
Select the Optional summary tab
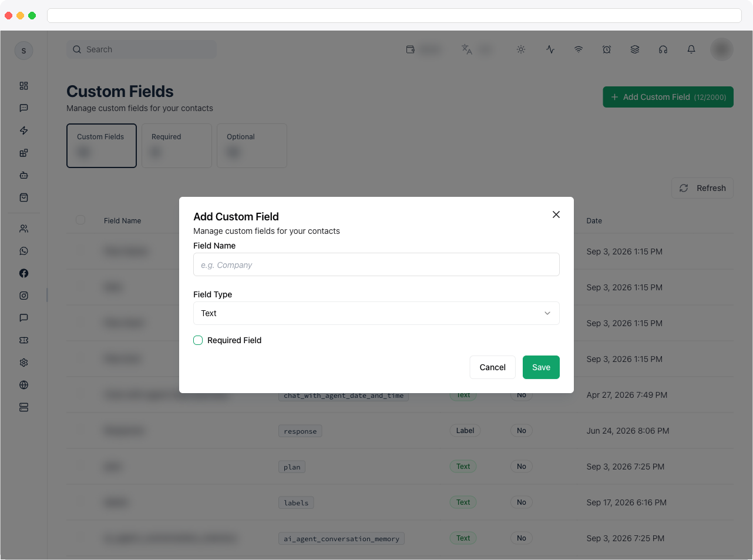[x=252, y=146]
